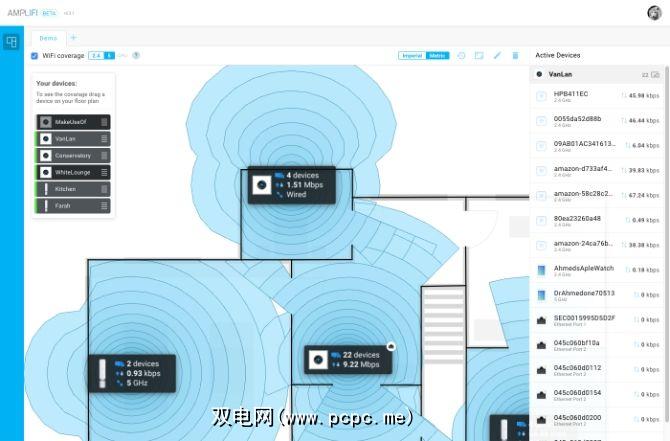The width and height of the screenshot is (670, 441).
Task: Uncheck the WiFi coverage checkbox
Action: (35, 56)
